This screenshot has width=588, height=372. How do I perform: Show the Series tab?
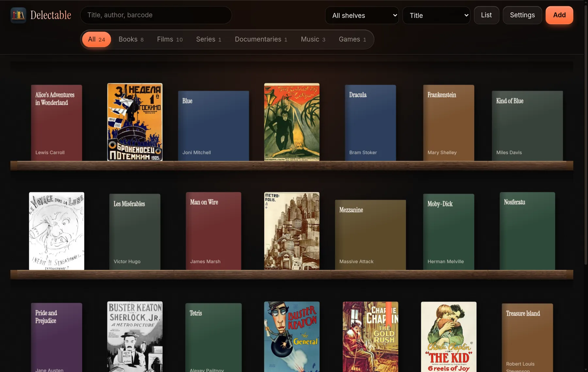pos(209,39)
